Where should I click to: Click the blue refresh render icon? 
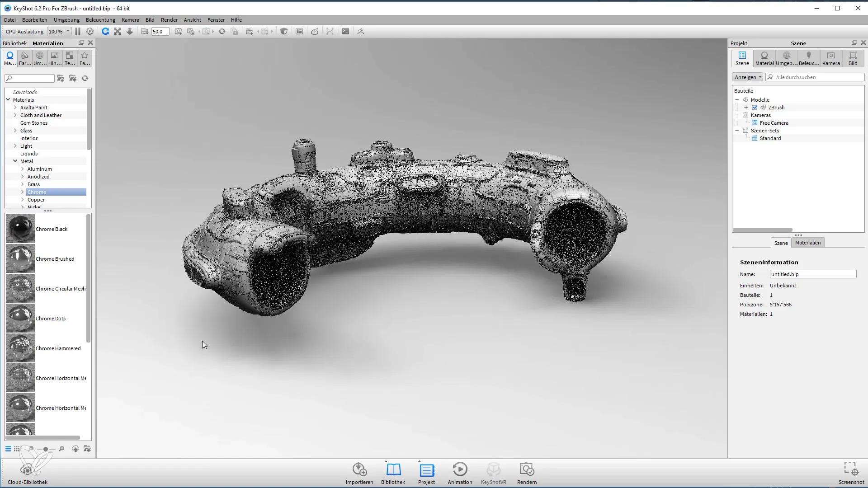105,32
